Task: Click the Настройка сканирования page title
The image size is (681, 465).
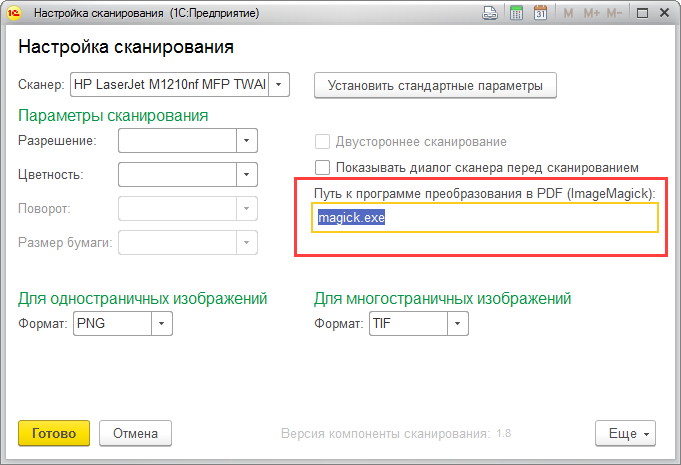Action: [126, 47]
